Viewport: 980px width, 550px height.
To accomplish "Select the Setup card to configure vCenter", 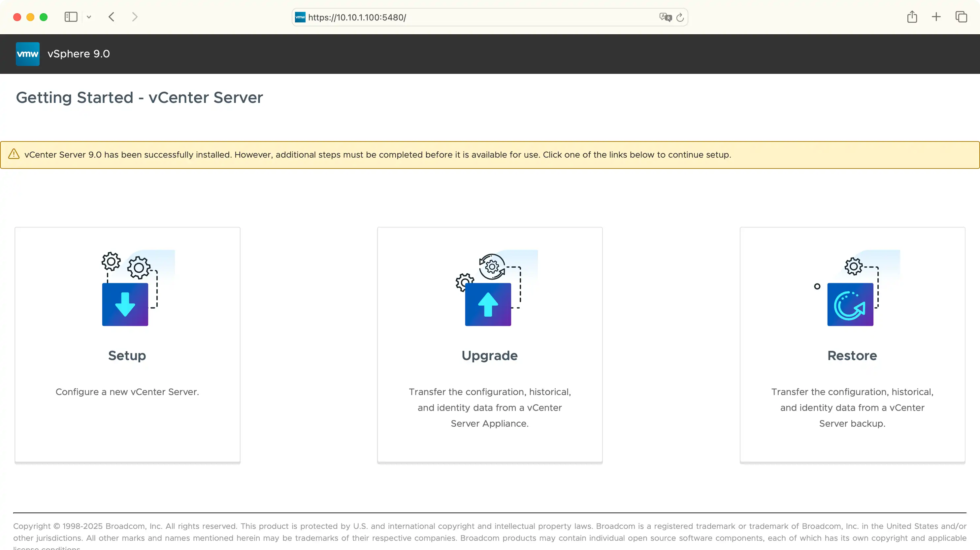I will coord(127,345).
